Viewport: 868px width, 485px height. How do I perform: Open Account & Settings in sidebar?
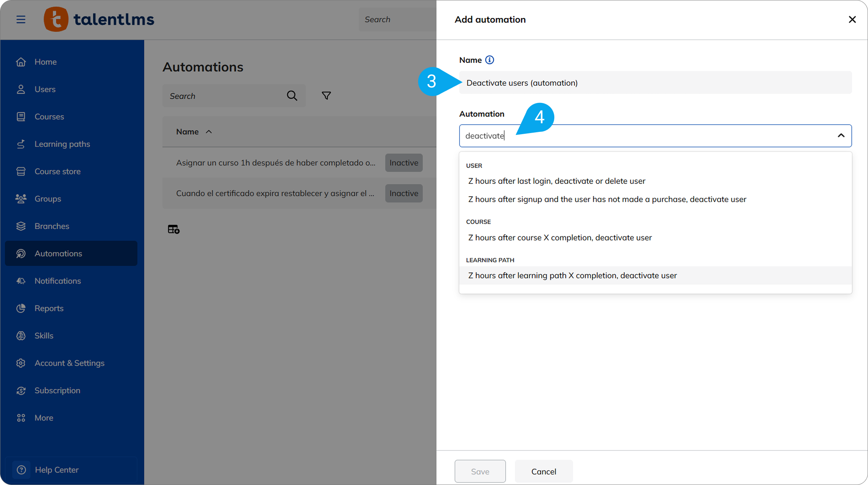point(71,363)
